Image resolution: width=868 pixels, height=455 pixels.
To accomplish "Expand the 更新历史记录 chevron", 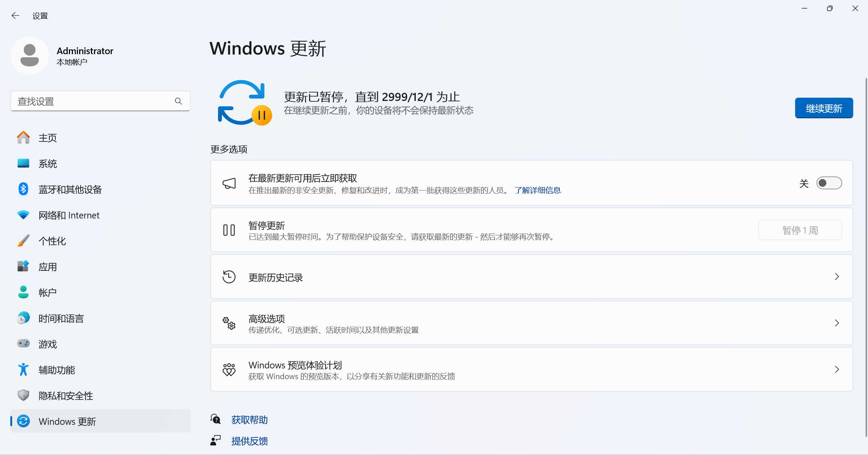I will coord(837,277).
